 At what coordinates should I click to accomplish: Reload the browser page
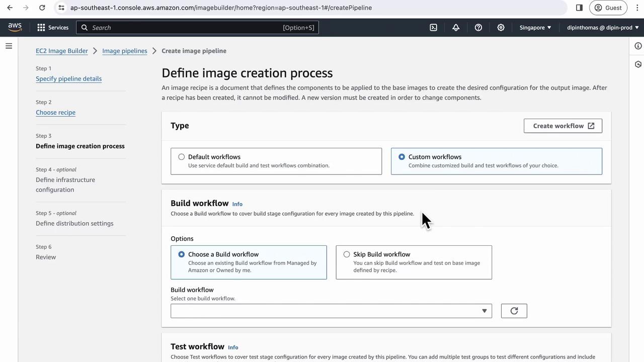click(42, 8)
